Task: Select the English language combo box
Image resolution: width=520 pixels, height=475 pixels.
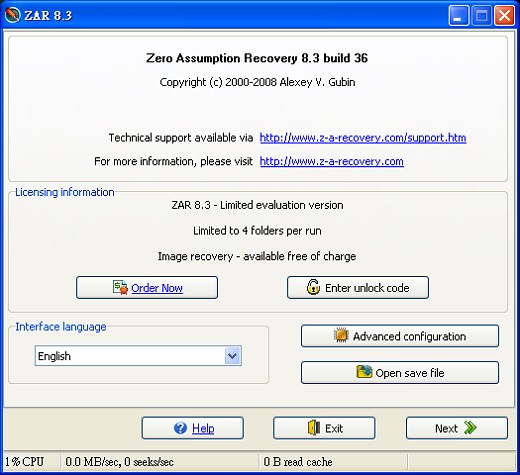Action: pos(138,356)
